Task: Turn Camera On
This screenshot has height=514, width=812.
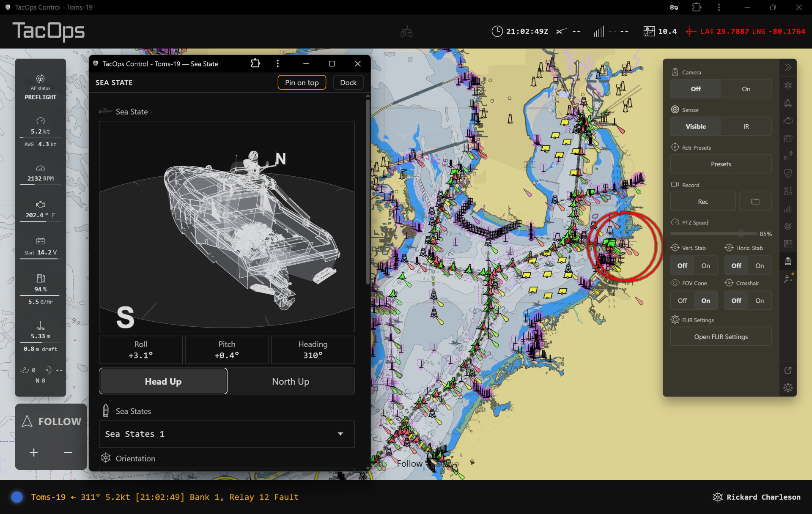Action: [746, 89]
